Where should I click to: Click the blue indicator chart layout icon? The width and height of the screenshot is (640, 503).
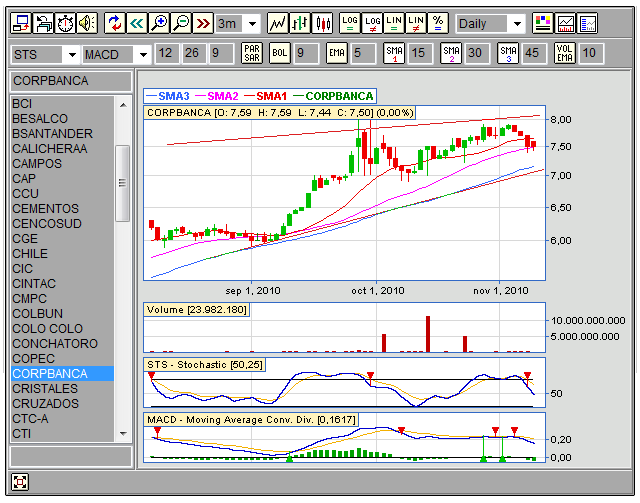tap(588, 23)
